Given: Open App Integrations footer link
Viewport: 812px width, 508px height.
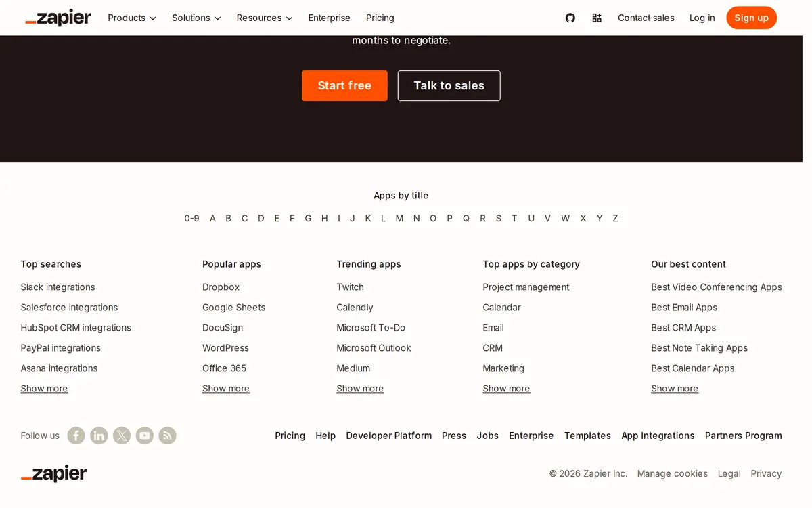Looking at the screenshot, I should [x=658, y=436].
